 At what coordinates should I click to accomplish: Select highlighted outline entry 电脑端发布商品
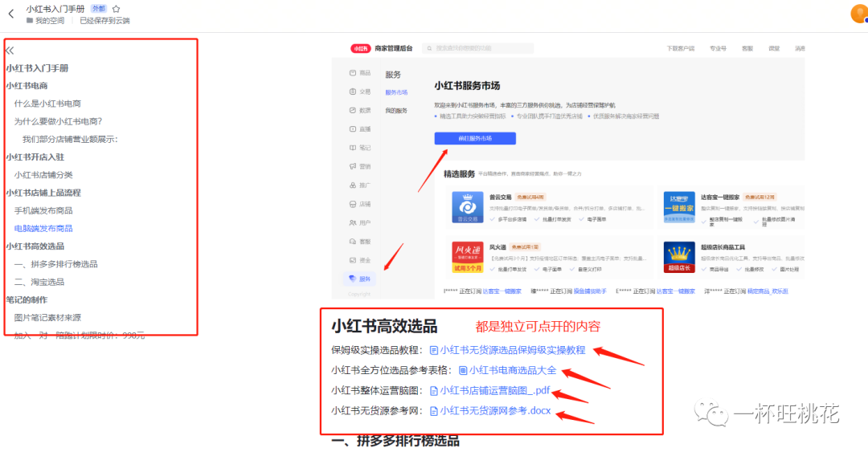tap(43, 228)
